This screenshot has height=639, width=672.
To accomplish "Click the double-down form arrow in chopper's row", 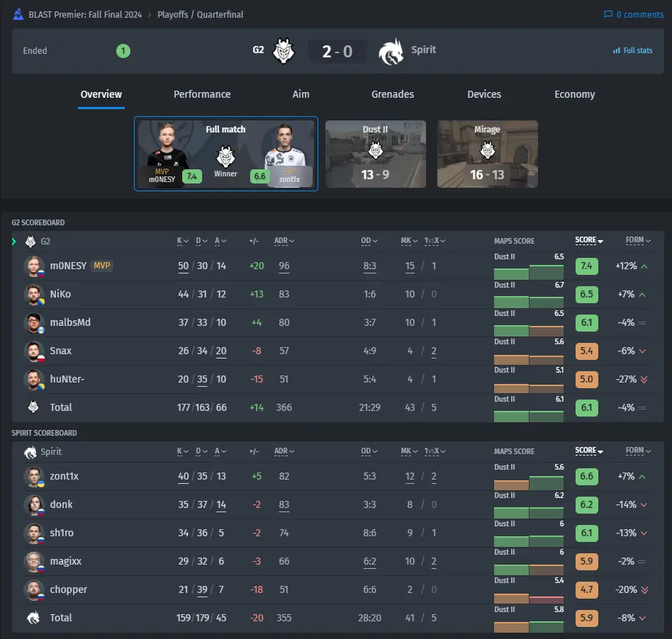I will click(x=644, y=589).
